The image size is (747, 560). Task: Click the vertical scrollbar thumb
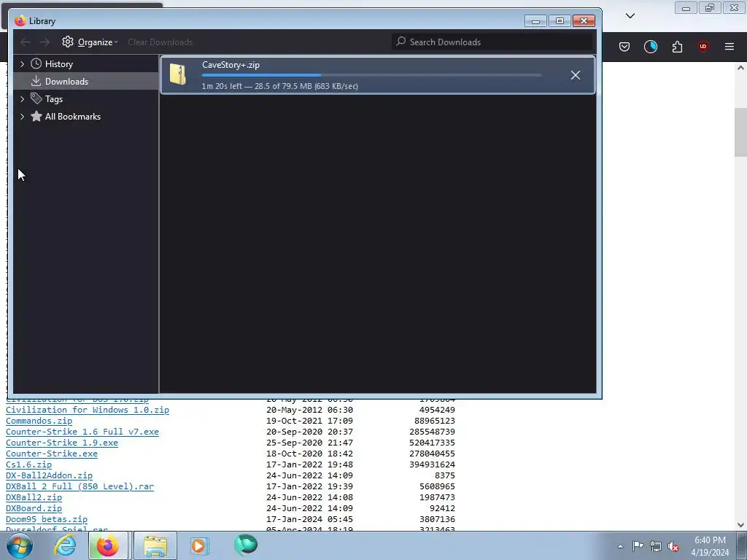coord(740,133)
